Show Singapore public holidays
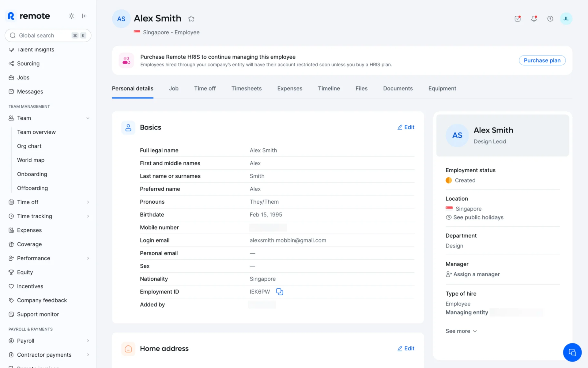588x368 pixels. (478, 217)
